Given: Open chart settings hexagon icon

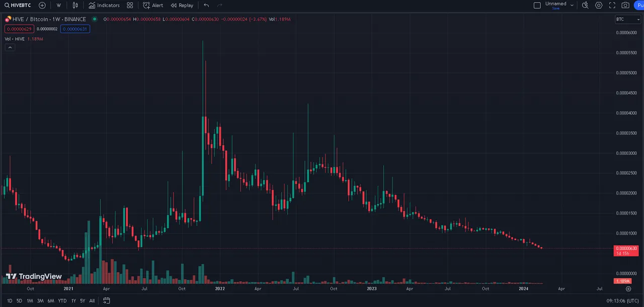Looking at the screenshot, I should pyautogui.click(x=599, y=5).
